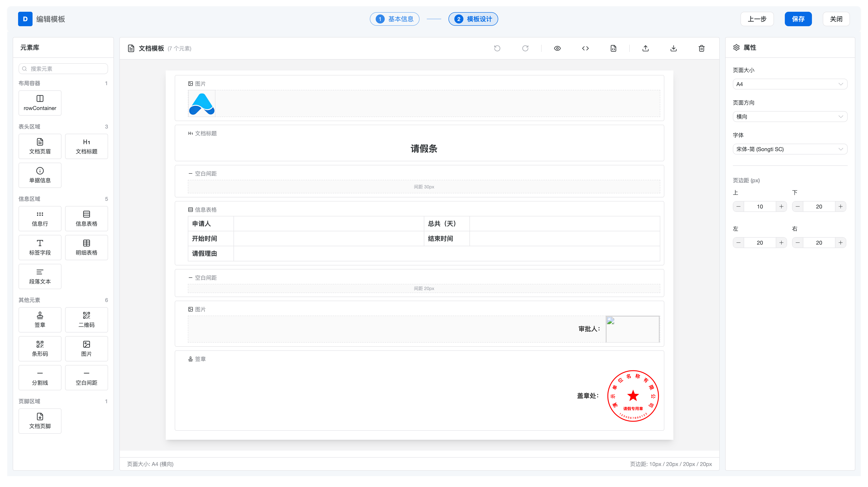Screen dimensions: 868x487
Task: Select the 签章 (seal) element in sidebar
Action: coord(40,319)
